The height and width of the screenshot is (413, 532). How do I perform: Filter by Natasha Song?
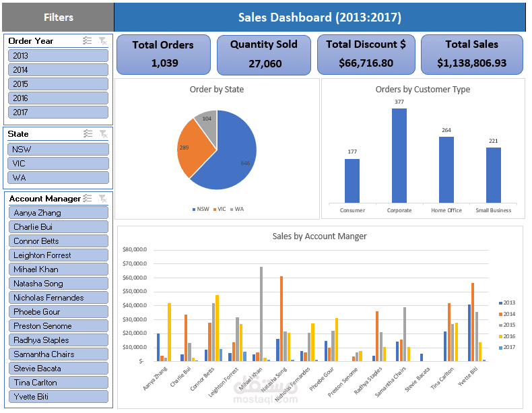point(59,284)
